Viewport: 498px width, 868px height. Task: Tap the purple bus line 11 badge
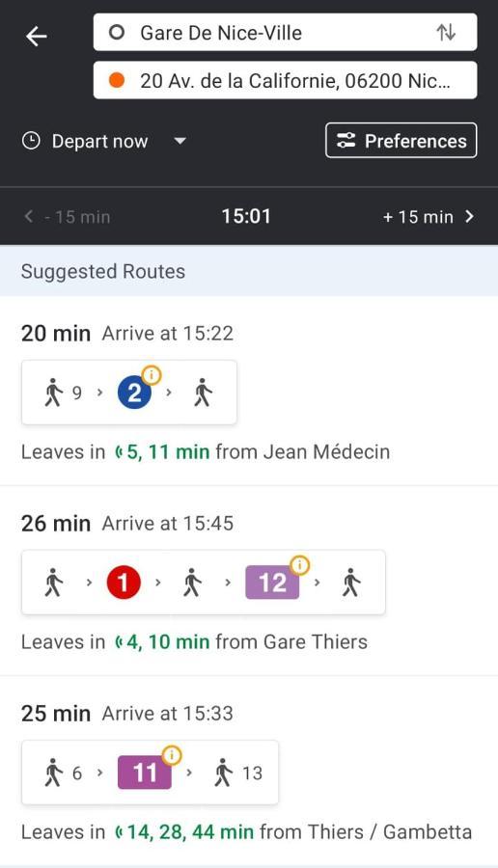click(x=145, y=773)
